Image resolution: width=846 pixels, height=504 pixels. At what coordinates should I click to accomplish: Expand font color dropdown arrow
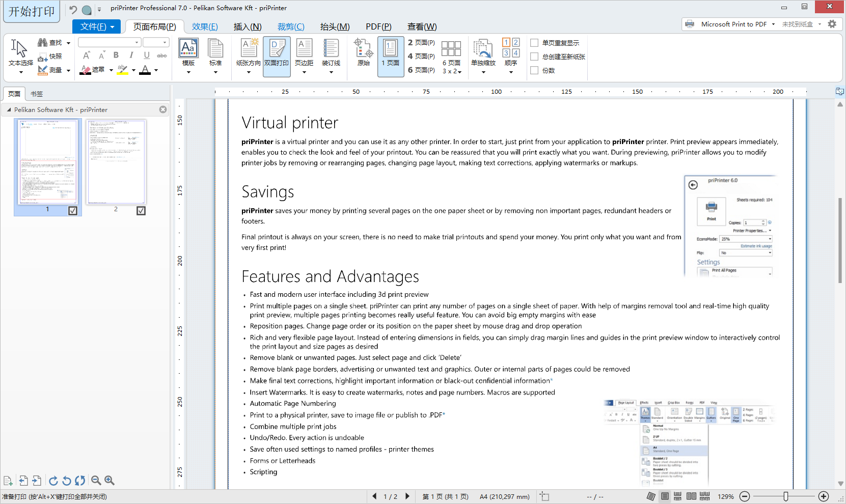[x=156, y=70]
